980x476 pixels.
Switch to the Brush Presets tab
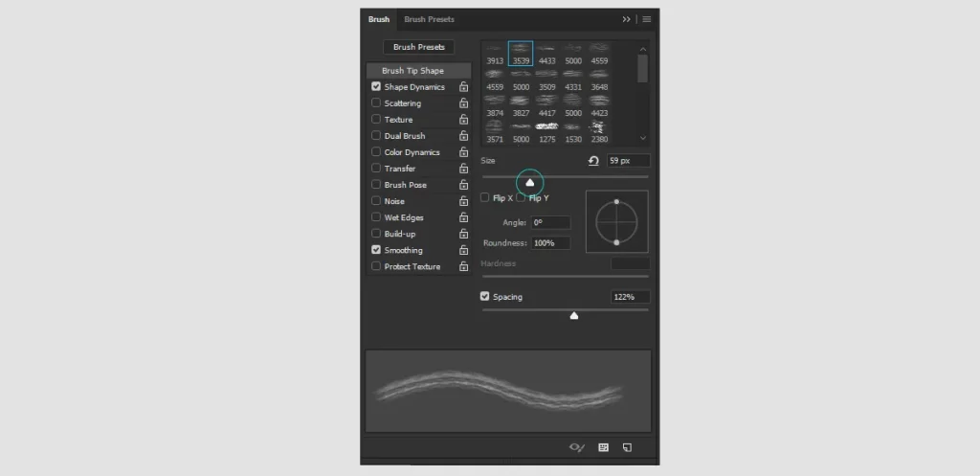point(429,19)
